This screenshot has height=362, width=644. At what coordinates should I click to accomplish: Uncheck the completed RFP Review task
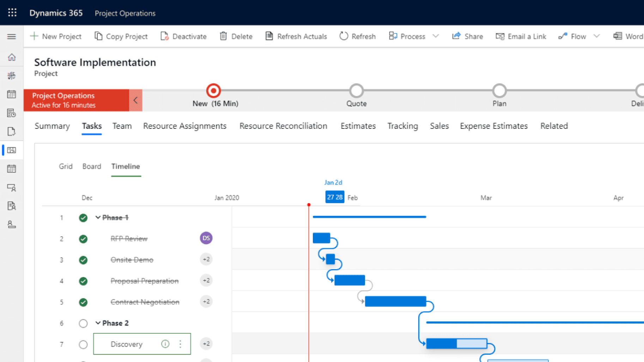(83, 239)
